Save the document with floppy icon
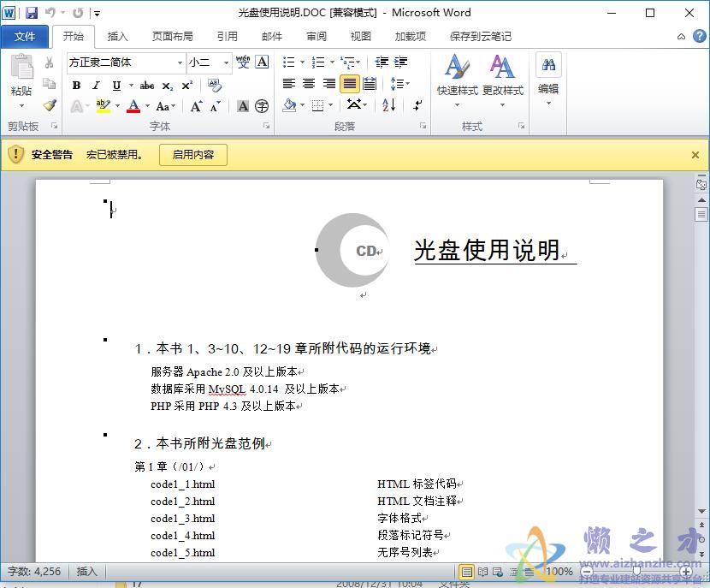The width and height of the screenshot is (710, 588). point(32,13)
